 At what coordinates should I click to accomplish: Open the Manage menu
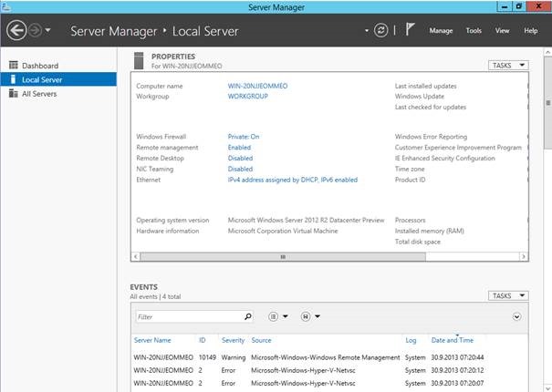click(441, 31)
